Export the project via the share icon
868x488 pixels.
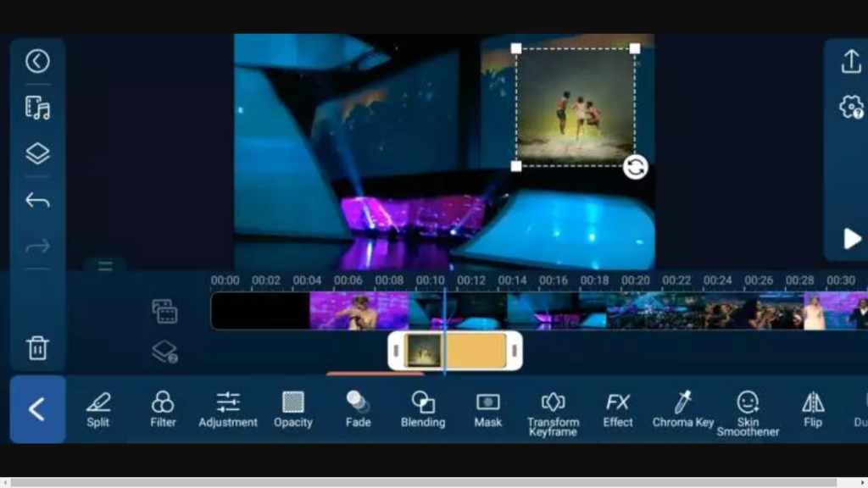point(852,61)
